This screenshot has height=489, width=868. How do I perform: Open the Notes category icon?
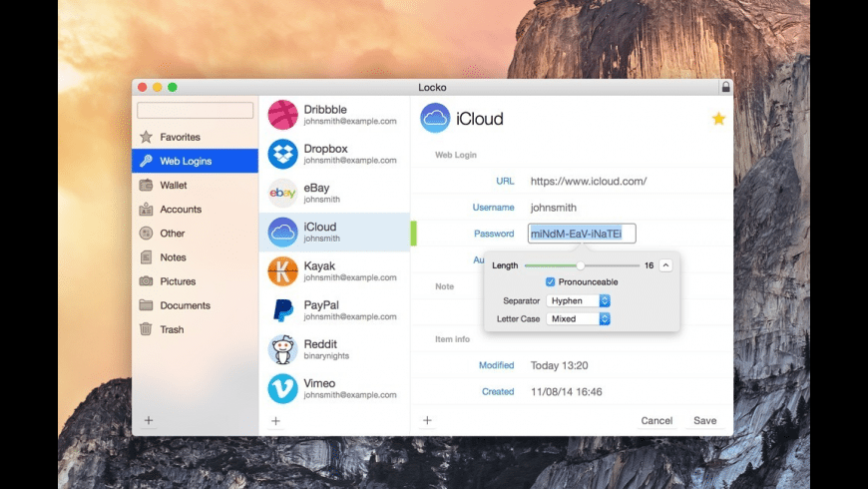point(146,256)
